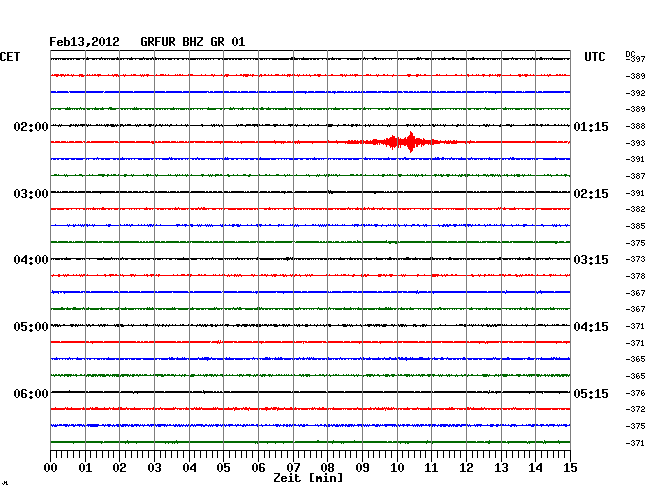Select the DC offset value "-376"

coord(635,393)
